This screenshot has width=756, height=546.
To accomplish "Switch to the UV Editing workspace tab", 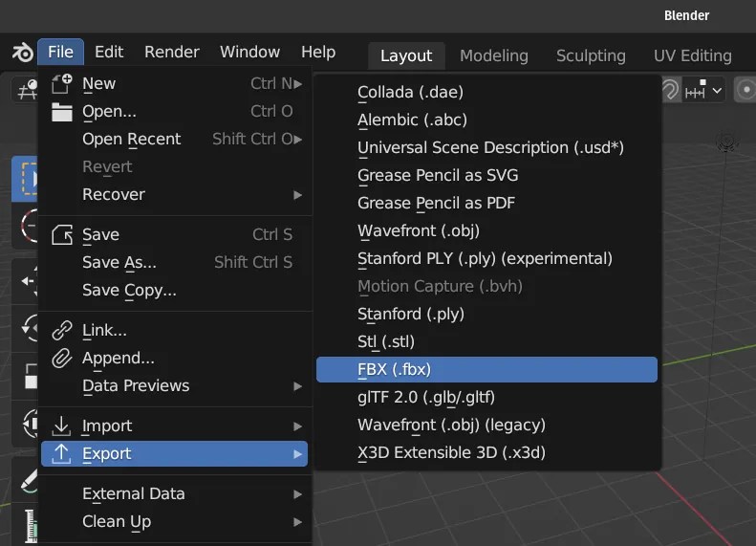I will click(x=693, y=56).
